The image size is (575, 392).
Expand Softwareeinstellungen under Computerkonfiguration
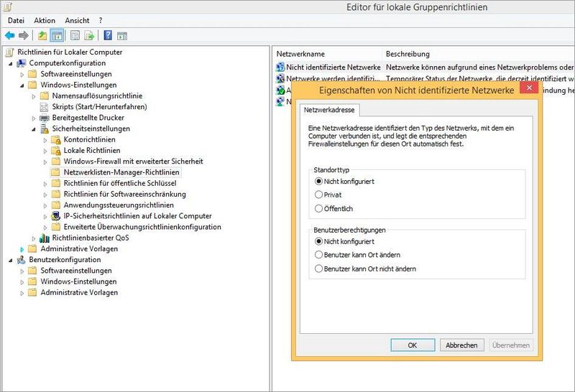click(x=22, y=75)
